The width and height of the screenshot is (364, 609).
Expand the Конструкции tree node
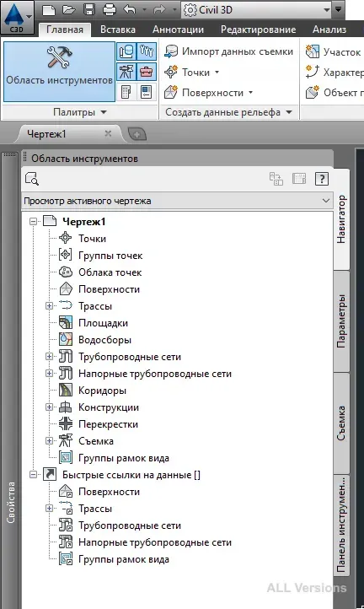pos(49,407)
